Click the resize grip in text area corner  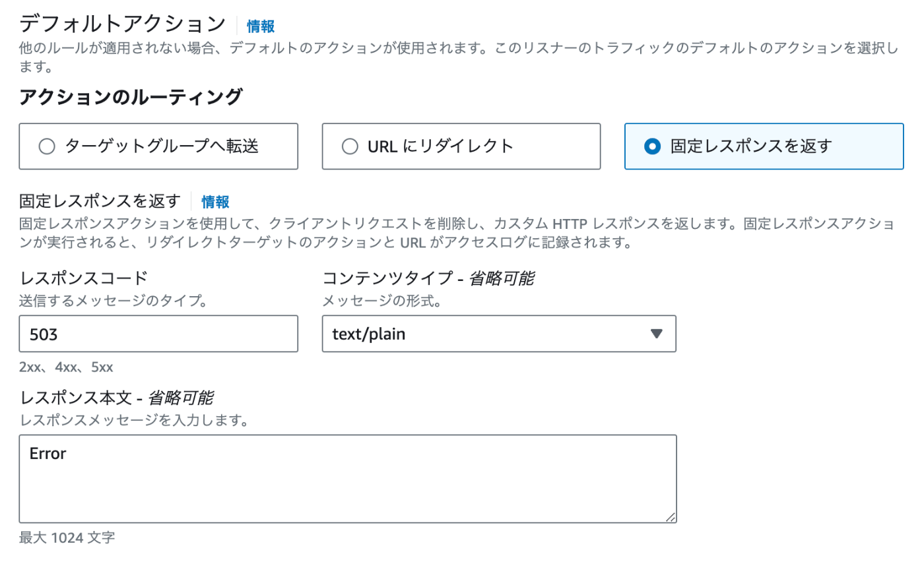pos(670,517)
